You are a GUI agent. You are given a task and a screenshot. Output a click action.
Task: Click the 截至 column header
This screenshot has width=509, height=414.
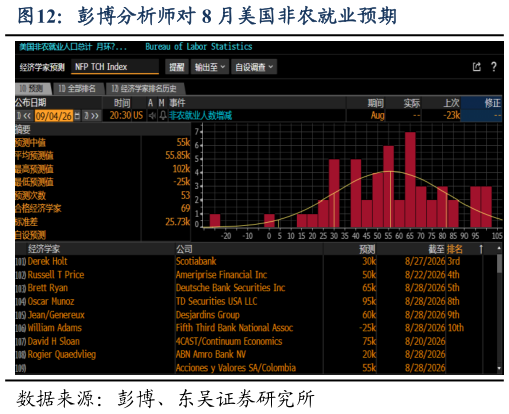pyautogui.click(x=436, y=249)
